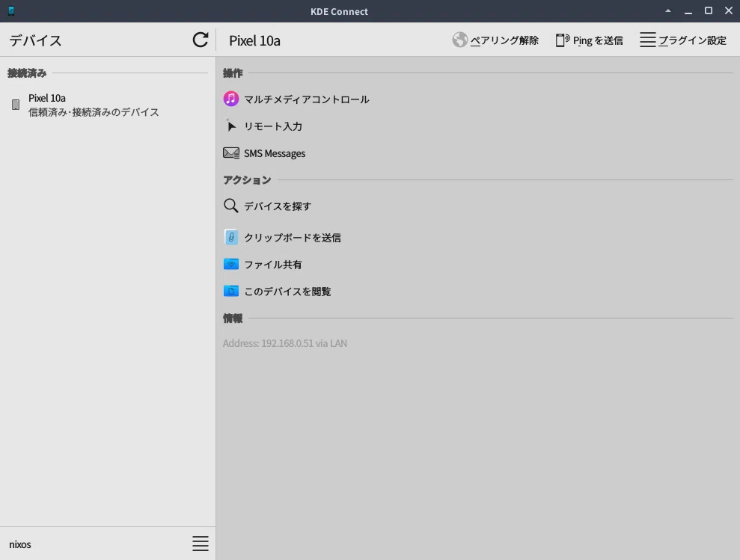Screen dimensions: 740x560
Task: Click the keep-above arrow in the title bar
Action: tap(667, 10)
